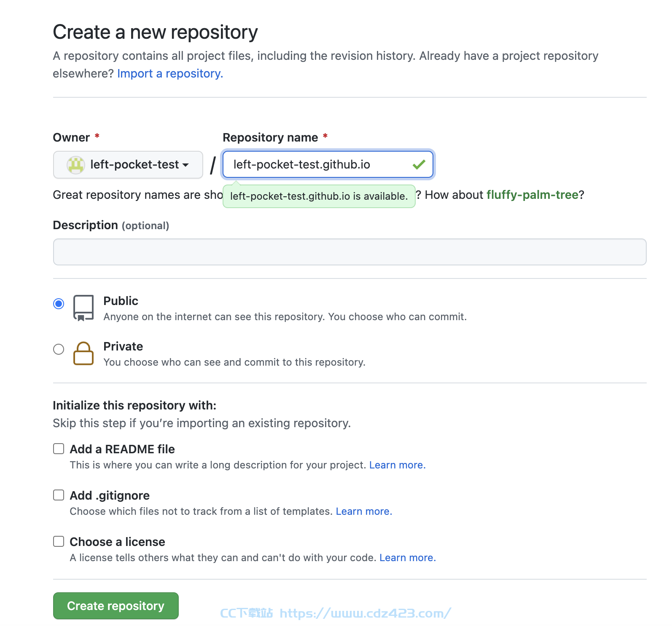The image size is (672, 626).
Task: Click 'You choose who can see and commit' text
Action: [234, 362]
